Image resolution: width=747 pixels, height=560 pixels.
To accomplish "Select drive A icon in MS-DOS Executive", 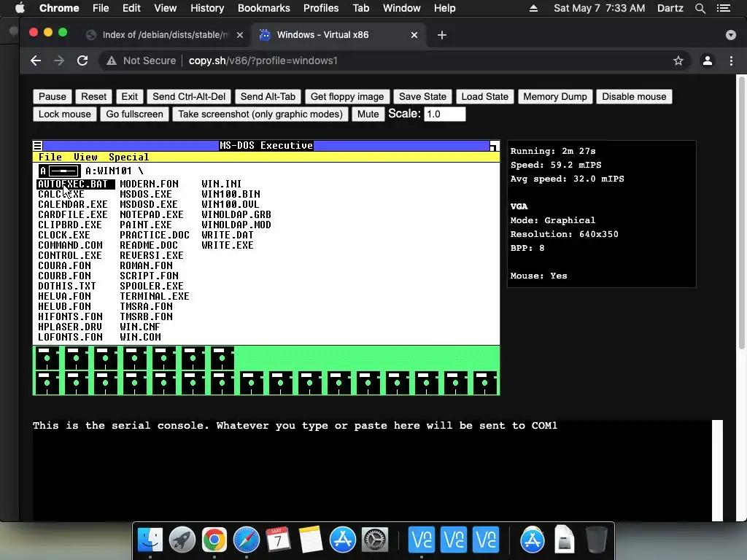I will click(x=59, y=171).
